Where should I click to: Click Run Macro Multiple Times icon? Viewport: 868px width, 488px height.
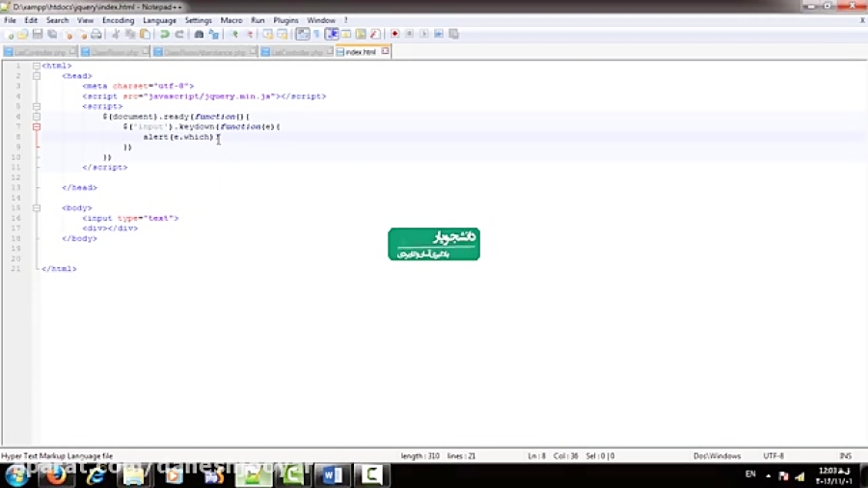pyautogui.click(x=439, y=35)
